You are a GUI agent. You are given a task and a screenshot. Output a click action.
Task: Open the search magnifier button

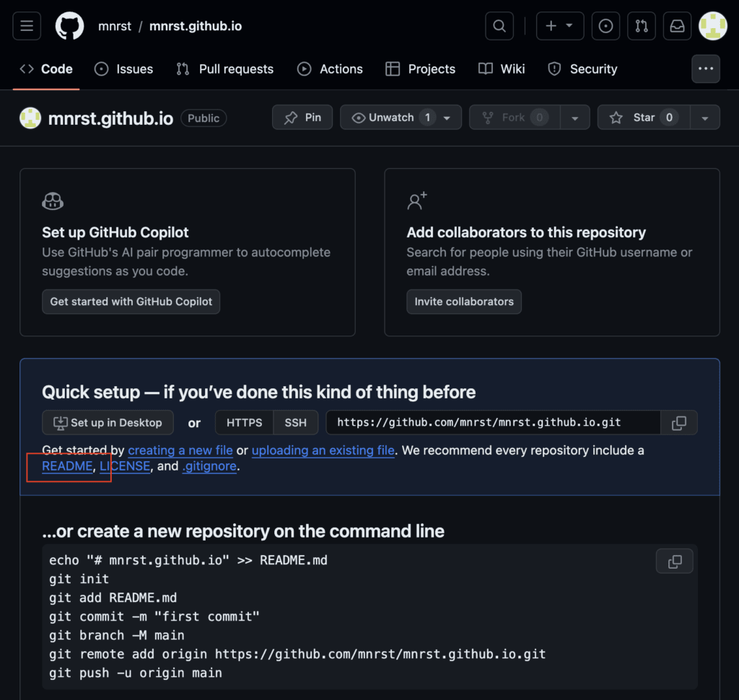pos(499,26)
